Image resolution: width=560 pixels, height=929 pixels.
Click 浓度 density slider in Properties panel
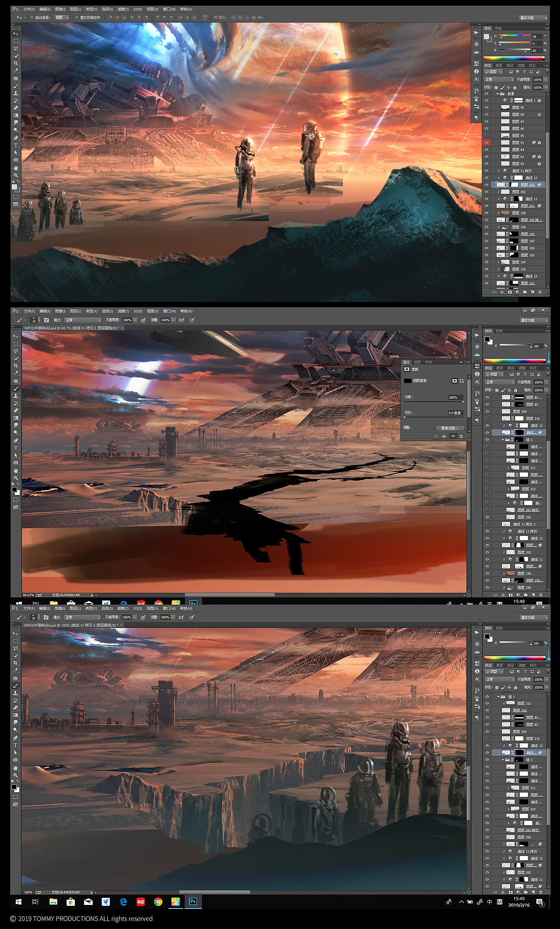434,401
